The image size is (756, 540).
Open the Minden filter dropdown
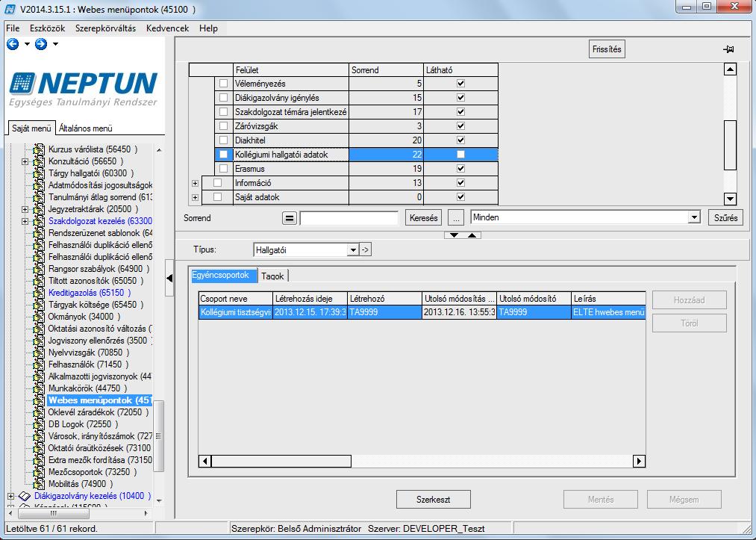coord(694,217)
